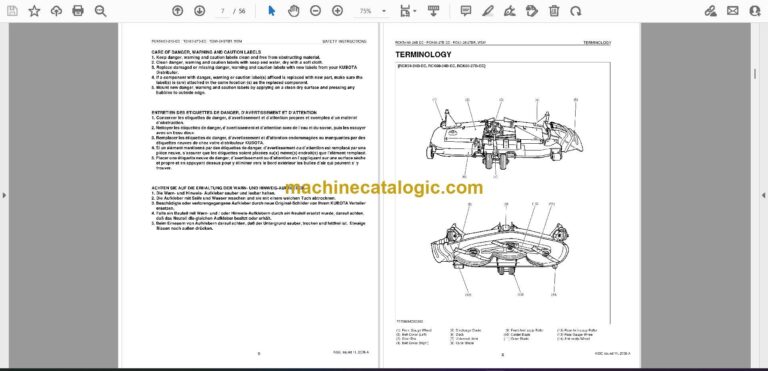Click the page number field showing 7
Image resolution: width=768 pixels, height=371 pixels.
point(223,11)
